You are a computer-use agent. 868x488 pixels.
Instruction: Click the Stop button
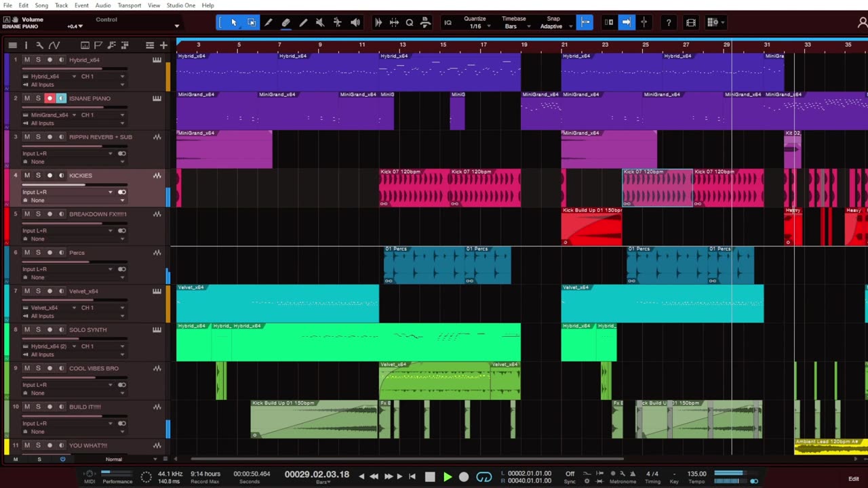point(430,477)
